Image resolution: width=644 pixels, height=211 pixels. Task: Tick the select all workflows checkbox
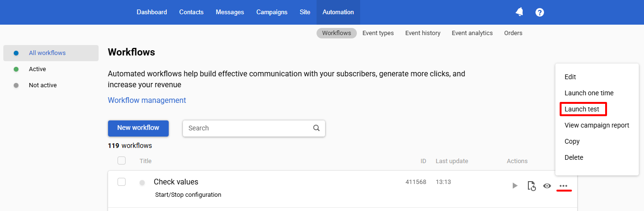[x=121, y=161]
